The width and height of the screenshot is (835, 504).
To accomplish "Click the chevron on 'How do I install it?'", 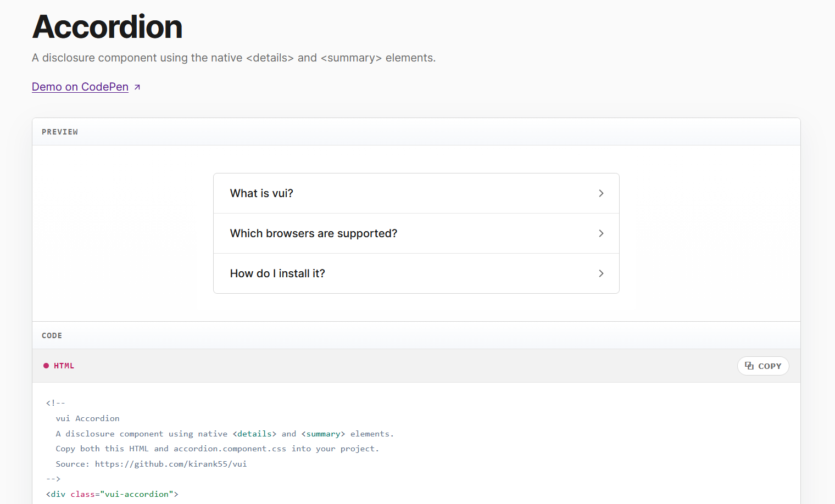I will [601, 273].
